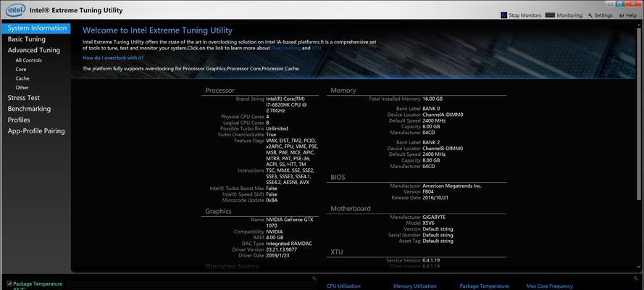
Task: Click the Monitoring label
Action: tap(569, 16)
